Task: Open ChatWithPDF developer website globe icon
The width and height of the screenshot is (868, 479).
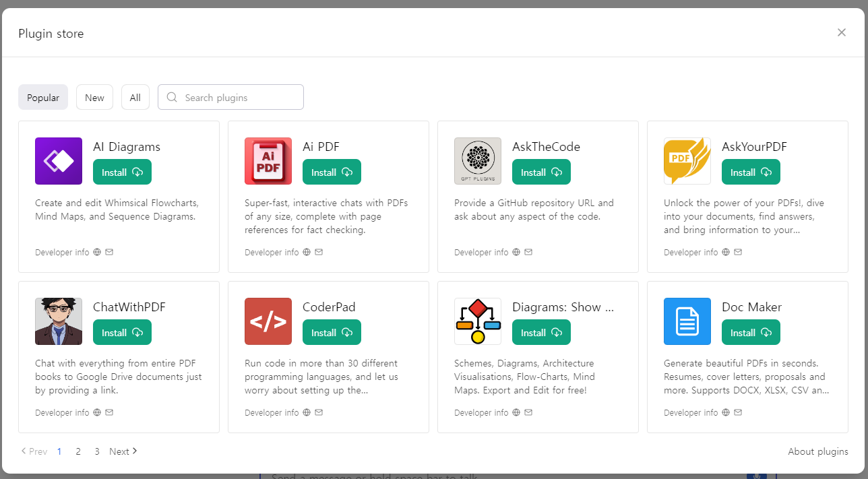Action: click(97, 412)
